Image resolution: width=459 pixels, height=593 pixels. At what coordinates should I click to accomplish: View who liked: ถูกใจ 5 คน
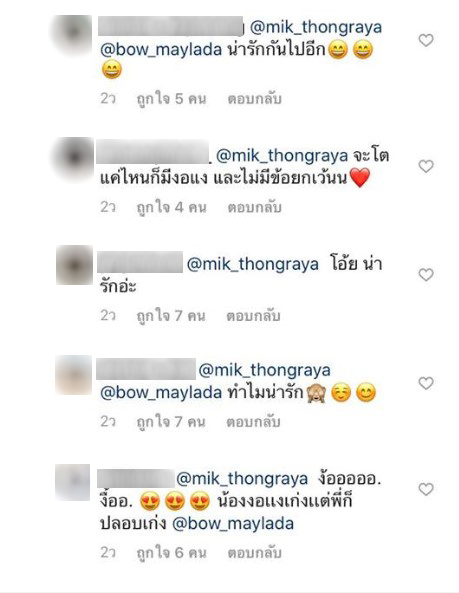click(x=171, y=99)
